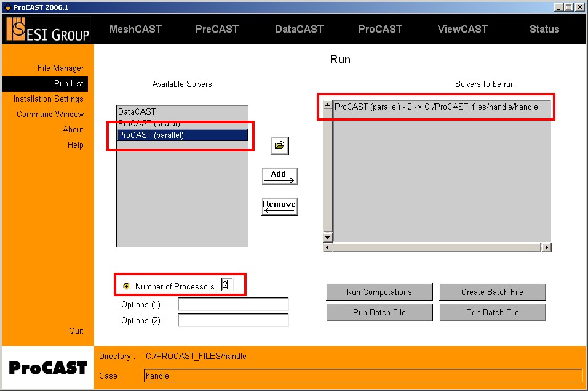Screen dimensions: 588x391
Task: Click scroll up arrow in solvers list
Action: (328, 105)
